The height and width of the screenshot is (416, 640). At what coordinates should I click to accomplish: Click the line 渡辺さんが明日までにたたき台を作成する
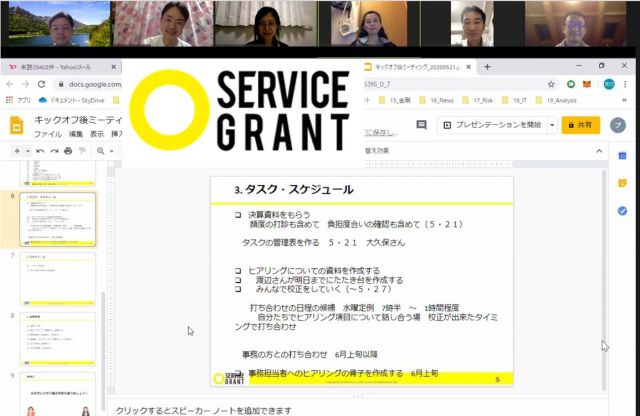pos(329,280)
